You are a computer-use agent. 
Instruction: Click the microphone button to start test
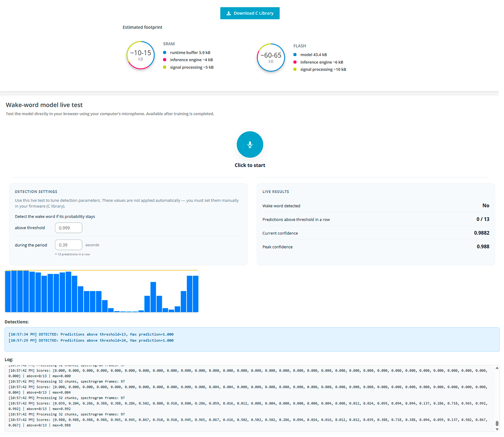pyautogui.click(x=250, y=144)
